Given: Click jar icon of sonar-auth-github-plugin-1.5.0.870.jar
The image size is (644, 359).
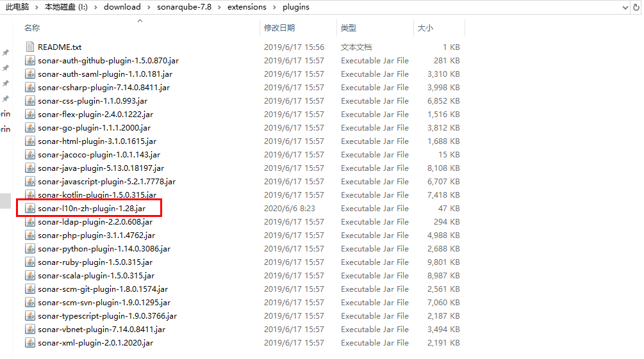Looking at the screenshot, I should point(30,60).
